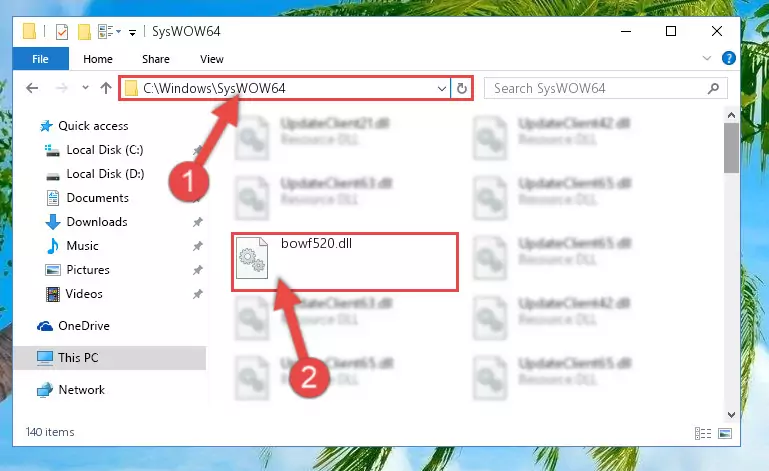
Task: Click the pin icon beside Pictures
Action: pos(197,270)
